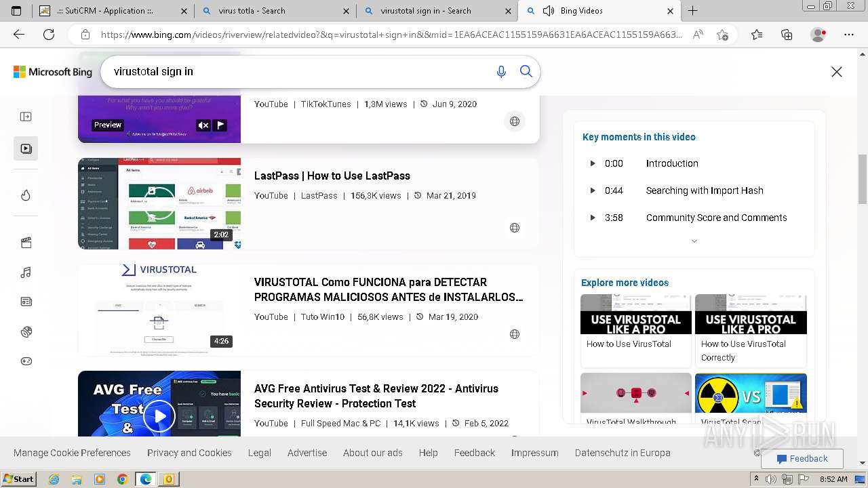Open Privacy and Cookies footer link
This screenshot has height=488, width=868.
189,453
